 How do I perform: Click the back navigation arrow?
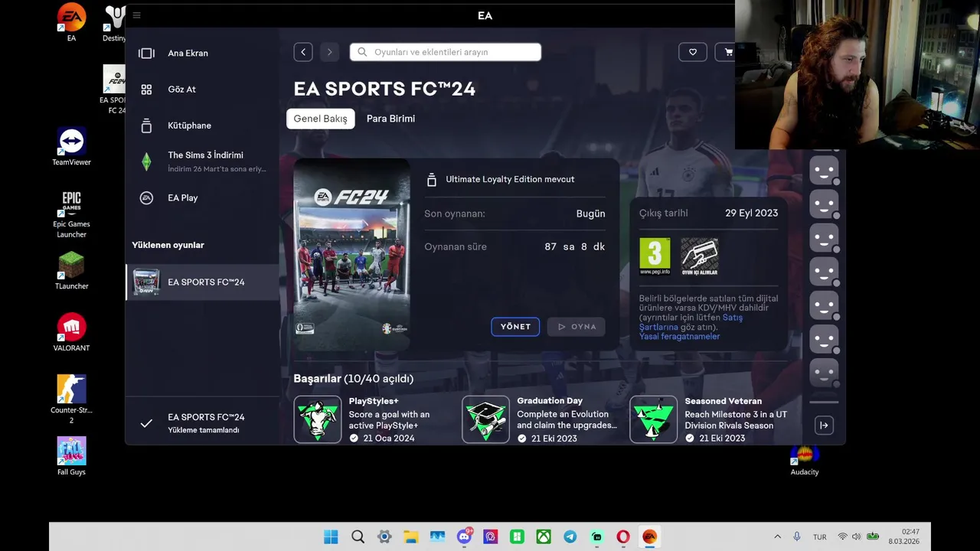point(303,52)
